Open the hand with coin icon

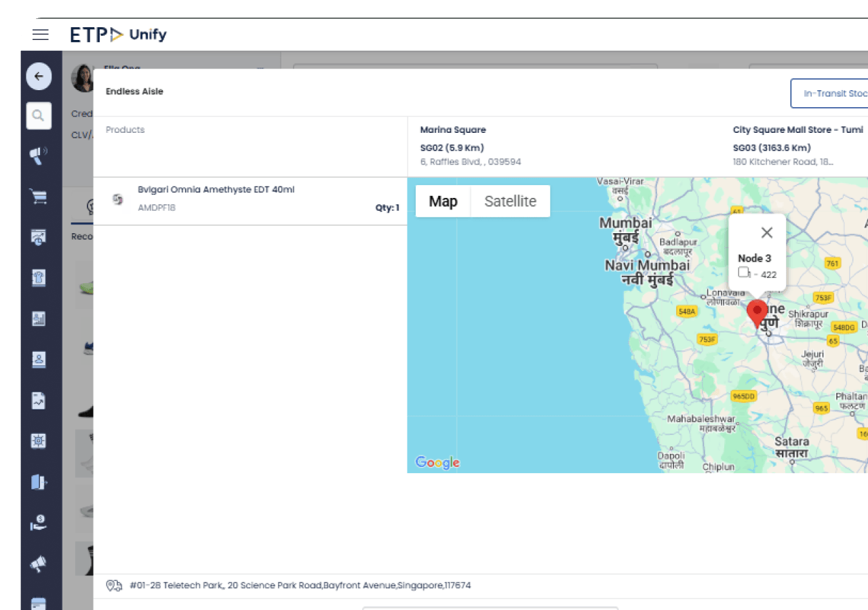pyautogui.click(x=39, y=522)
